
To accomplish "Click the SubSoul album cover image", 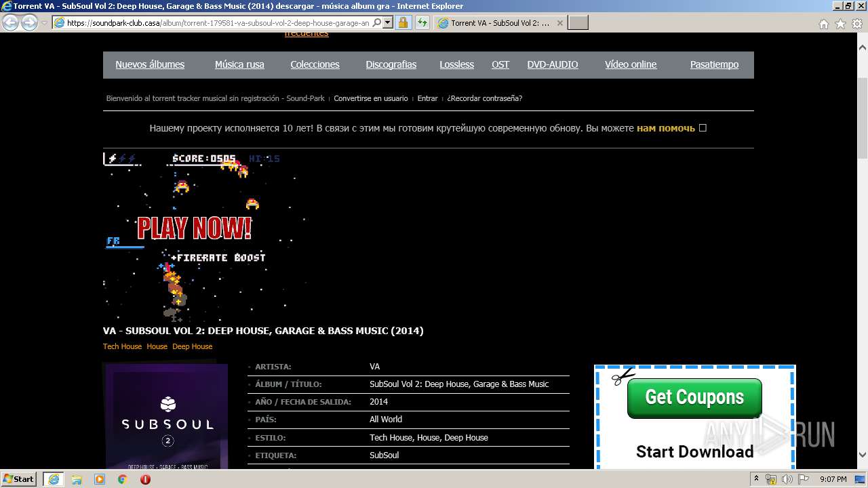I will point(166,415).
